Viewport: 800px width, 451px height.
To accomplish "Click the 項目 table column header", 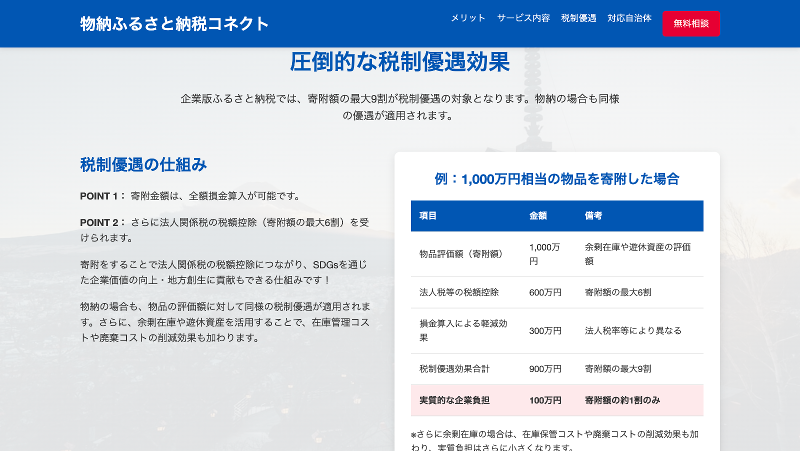I will coord(428,215).
